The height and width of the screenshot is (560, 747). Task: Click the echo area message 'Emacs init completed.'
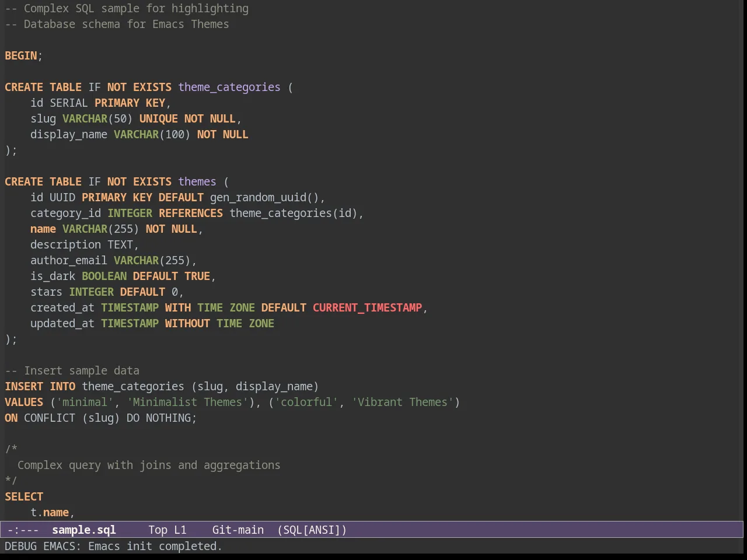click(x=155, y=546)
